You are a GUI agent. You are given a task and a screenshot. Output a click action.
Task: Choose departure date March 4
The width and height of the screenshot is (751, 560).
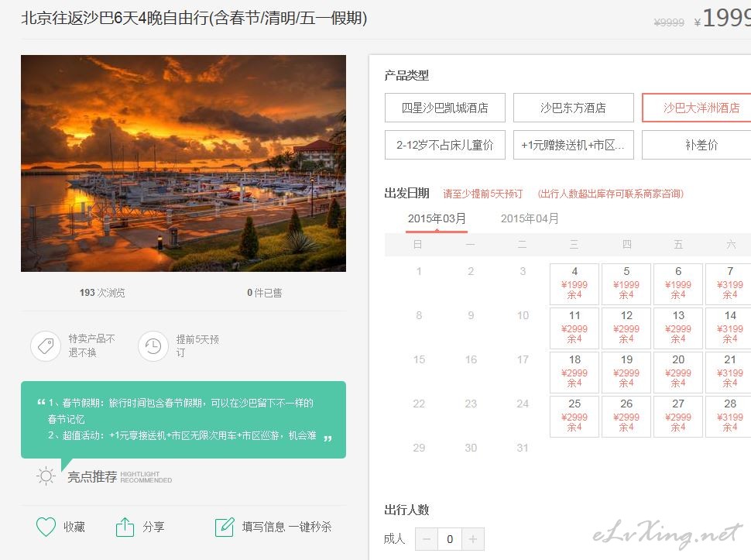tap(574, 284)
